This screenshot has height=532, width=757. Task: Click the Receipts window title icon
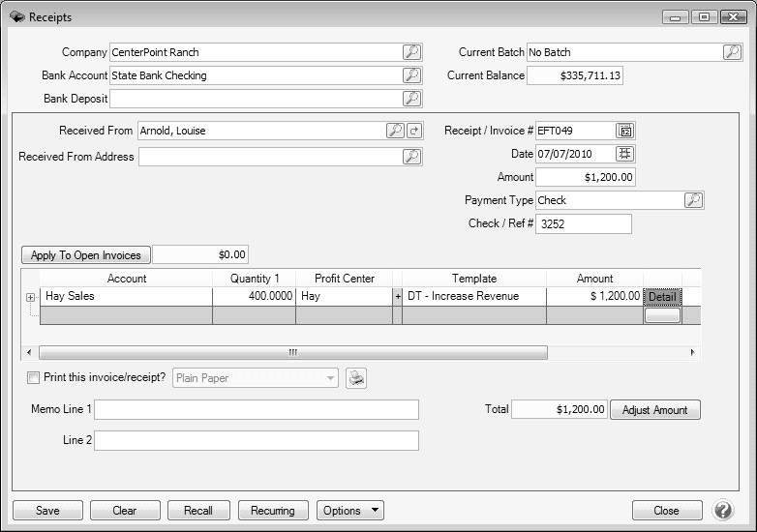[x=17, y=16]
